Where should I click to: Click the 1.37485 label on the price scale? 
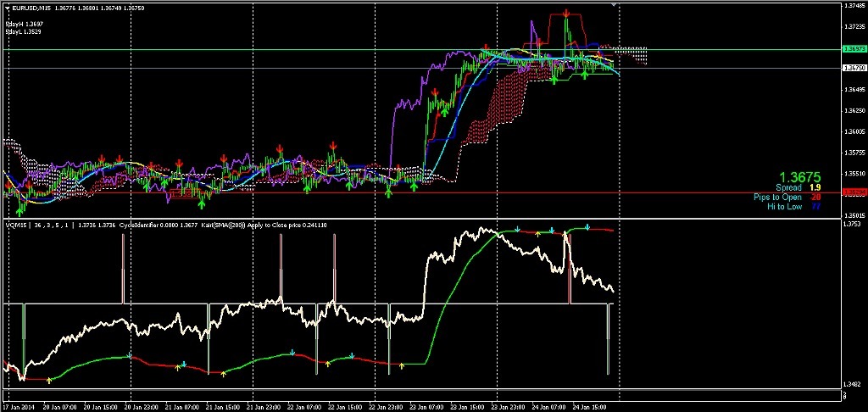pos(854,6)
